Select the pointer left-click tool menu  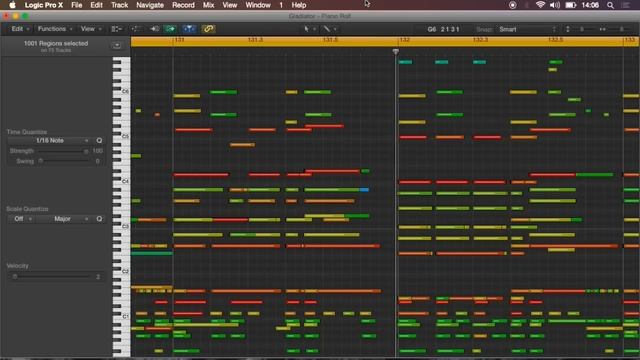pos(309,29)
